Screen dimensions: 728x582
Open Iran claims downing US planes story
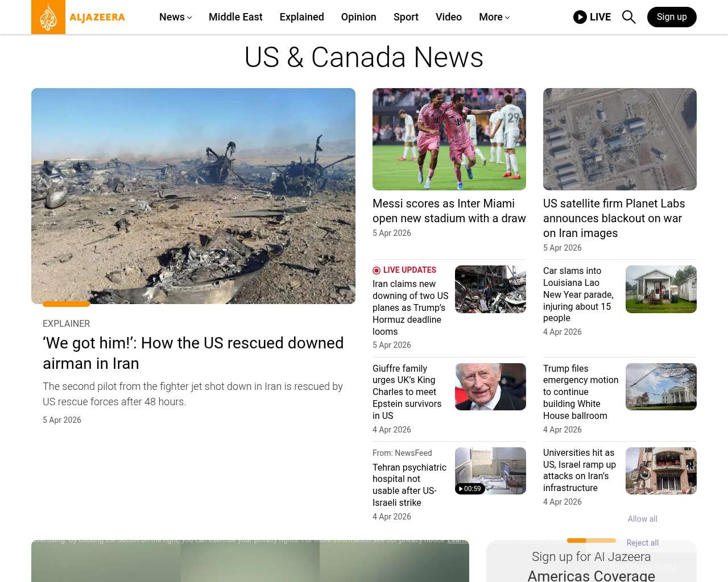click(x=411, y=307)
